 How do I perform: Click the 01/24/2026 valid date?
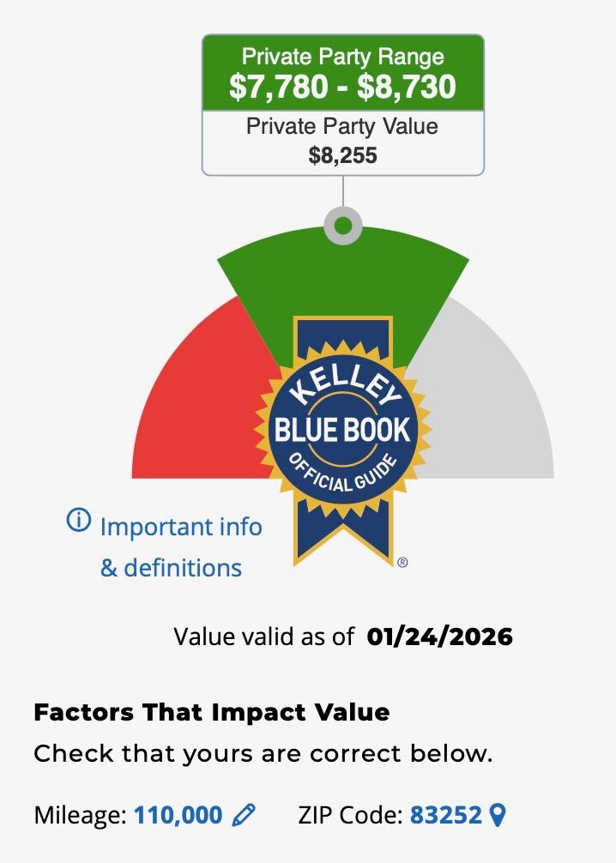coord(439,637)
